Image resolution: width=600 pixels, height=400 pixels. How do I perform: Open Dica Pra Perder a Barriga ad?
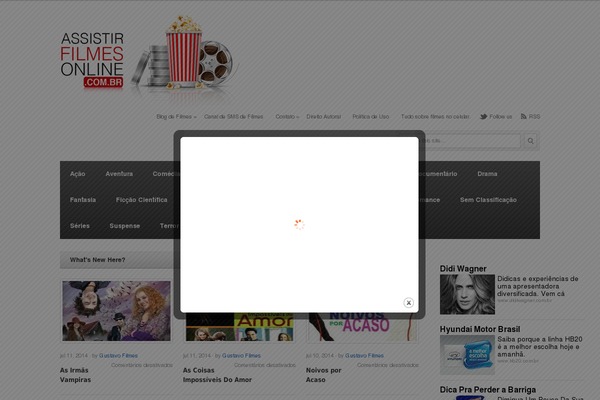(488, 390)
